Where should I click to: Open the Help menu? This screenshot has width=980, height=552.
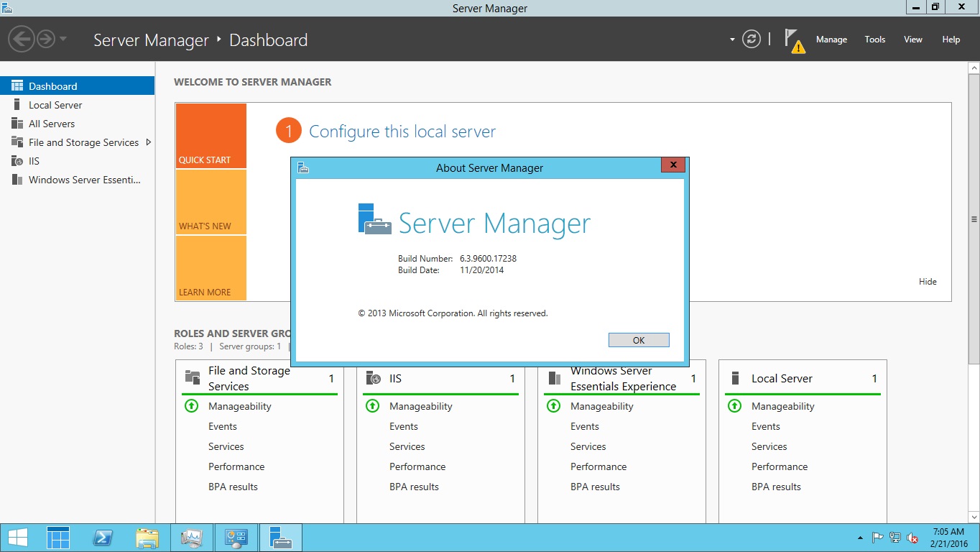click(951, 40)
